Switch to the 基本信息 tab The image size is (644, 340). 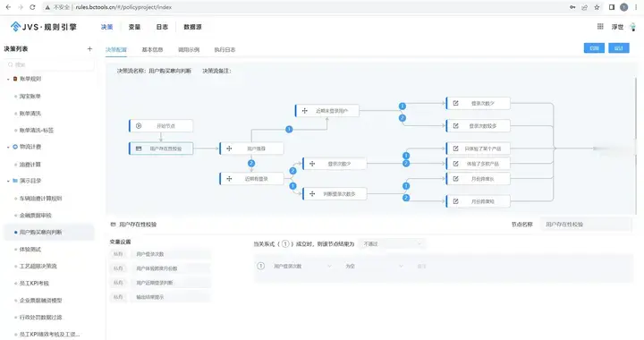(x=152, y=50)
